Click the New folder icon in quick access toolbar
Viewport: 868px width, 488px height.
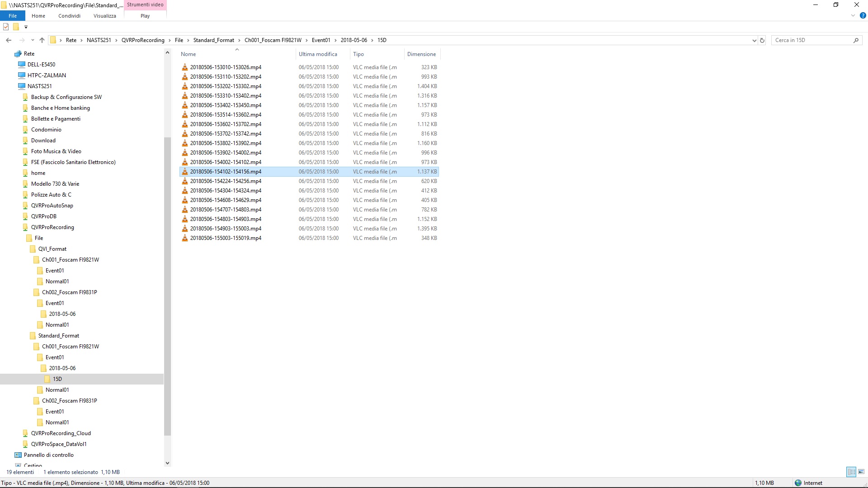click(16, 27)
